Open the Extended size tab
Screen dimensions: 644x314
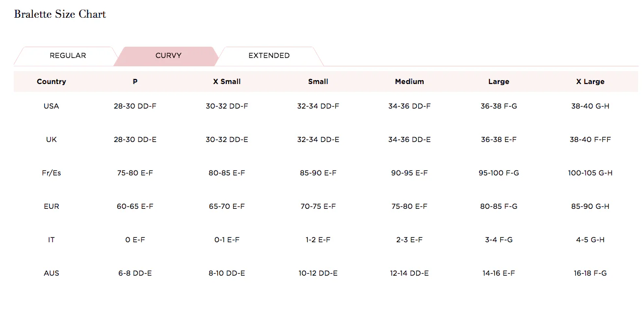pos(269,56)
